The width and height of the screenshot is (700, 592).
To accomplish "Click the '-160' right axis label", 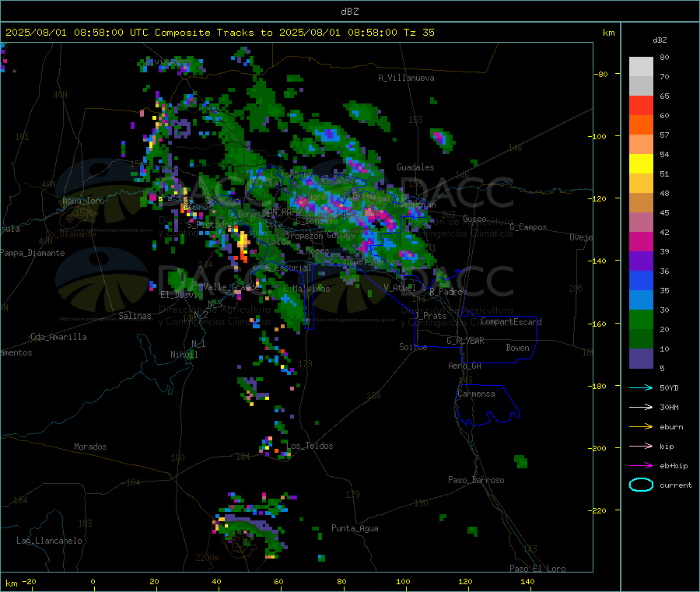I will click(599, 324).
